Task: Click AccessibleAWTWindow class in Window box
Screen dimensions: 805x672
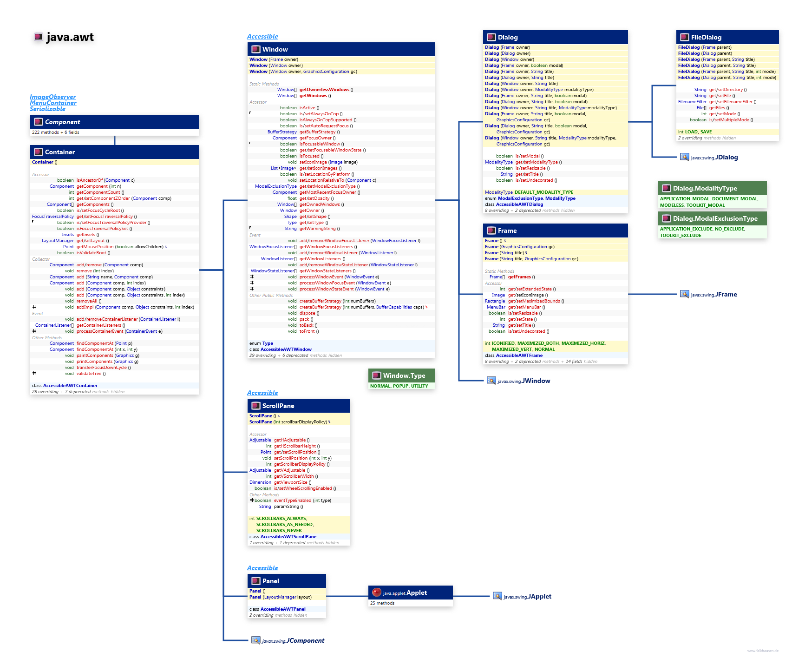Action: tap(286, 349)
